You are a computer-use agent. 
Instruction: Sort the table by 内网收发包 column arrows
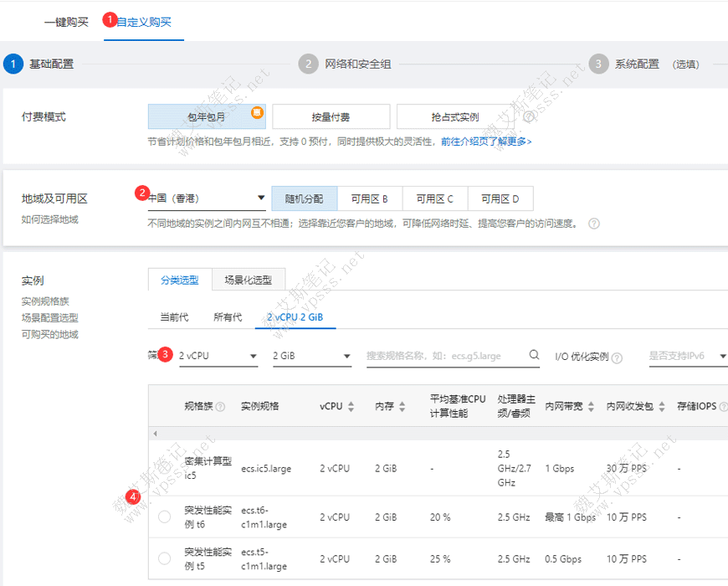[x=662, y=406]
